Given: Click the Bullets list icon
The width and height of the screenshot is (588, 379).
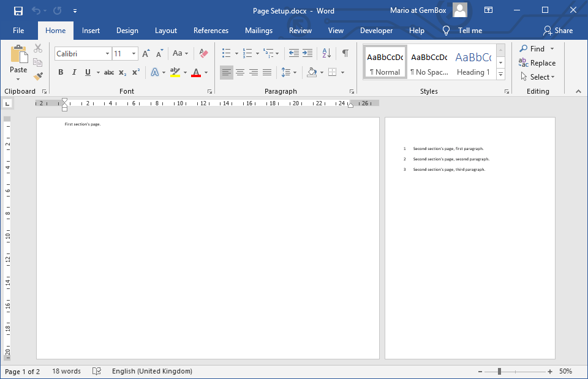Looking at the screenshot, I should (x=227, y=54).
